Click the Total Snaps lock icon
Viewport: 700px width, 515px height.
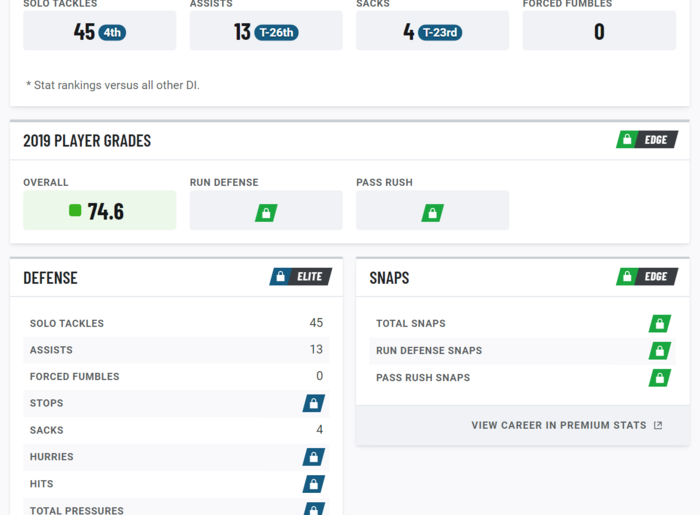pos(660,324)
